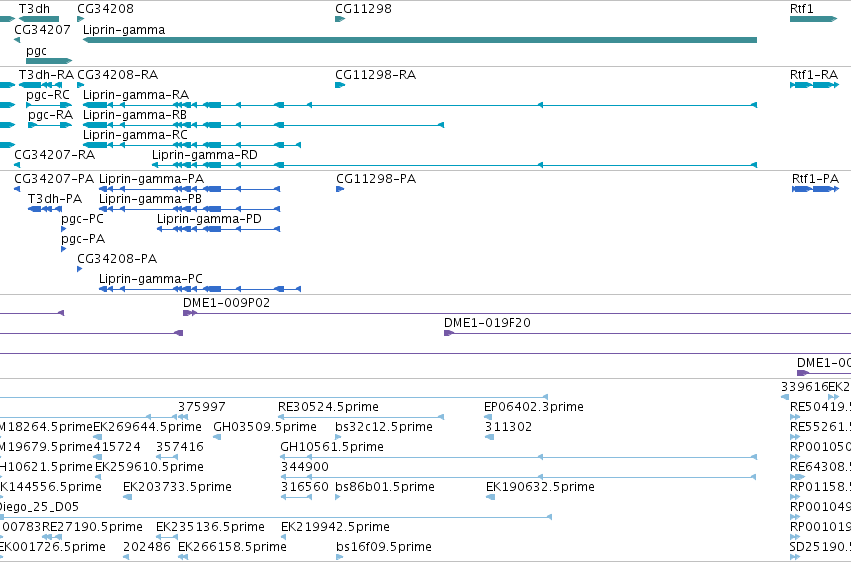Select the 316560 EST label
The height and width of the screenshot is (562, 851).
click(304, 487)
